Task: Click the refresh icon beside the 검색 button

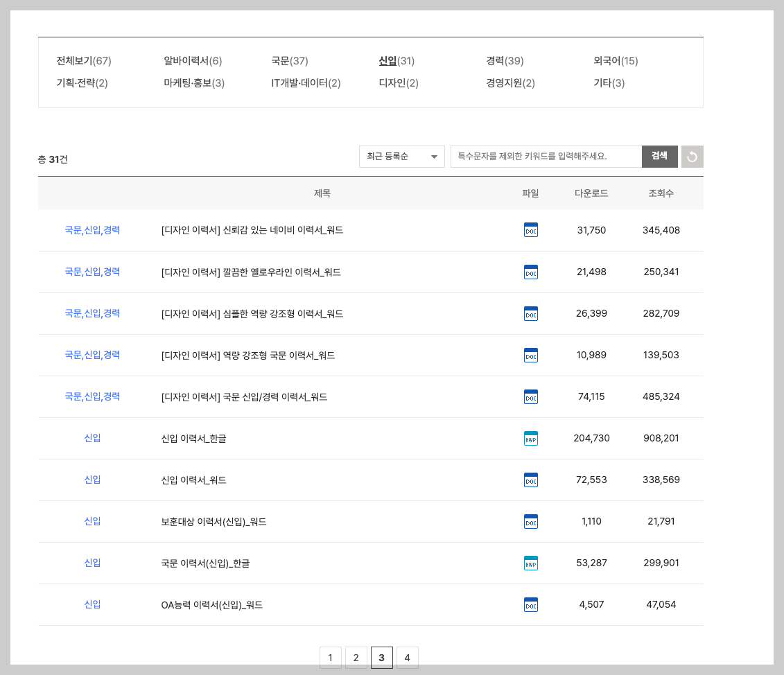Action: (x=692, y=157)
